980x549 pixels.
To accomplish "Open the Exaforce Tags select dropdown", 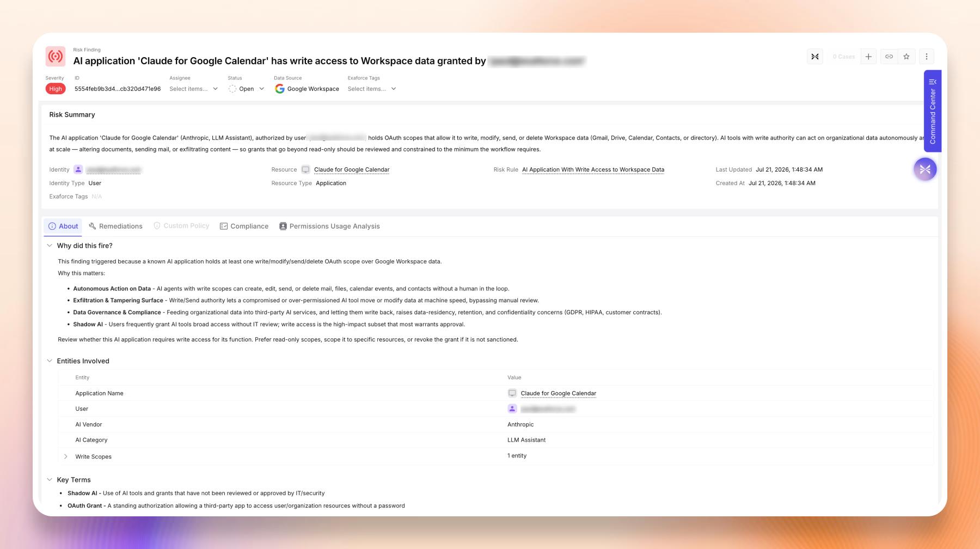I will point(372,89).
